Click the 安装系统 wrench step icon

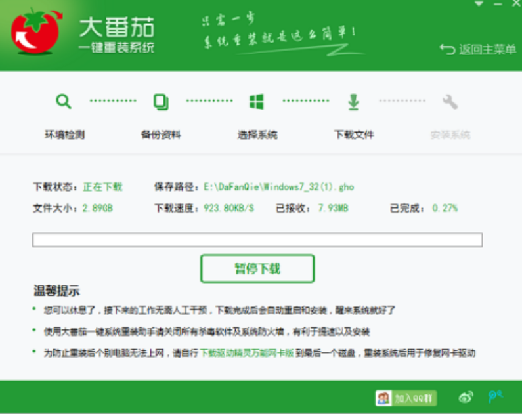tap(450, 102)
